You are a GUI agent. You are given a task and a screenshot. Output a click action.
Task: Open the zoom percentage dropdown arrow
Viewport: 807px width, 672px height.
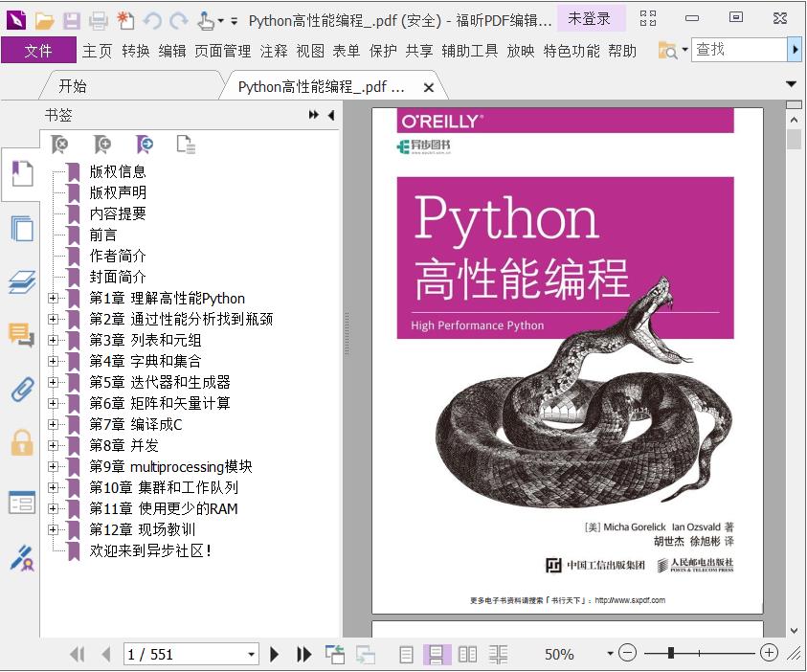610,654
